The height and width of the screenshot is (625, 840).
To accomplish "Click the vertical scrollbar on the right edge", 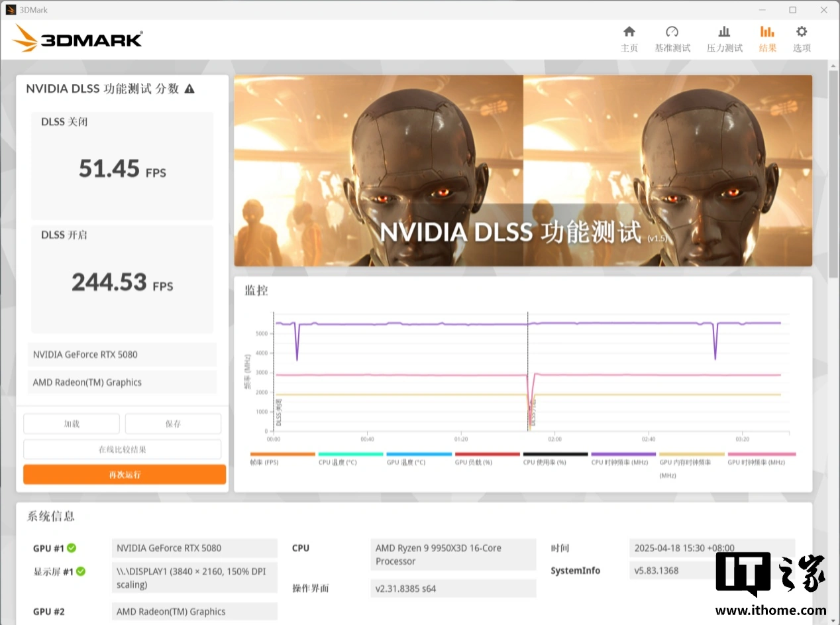I will 833,172.
